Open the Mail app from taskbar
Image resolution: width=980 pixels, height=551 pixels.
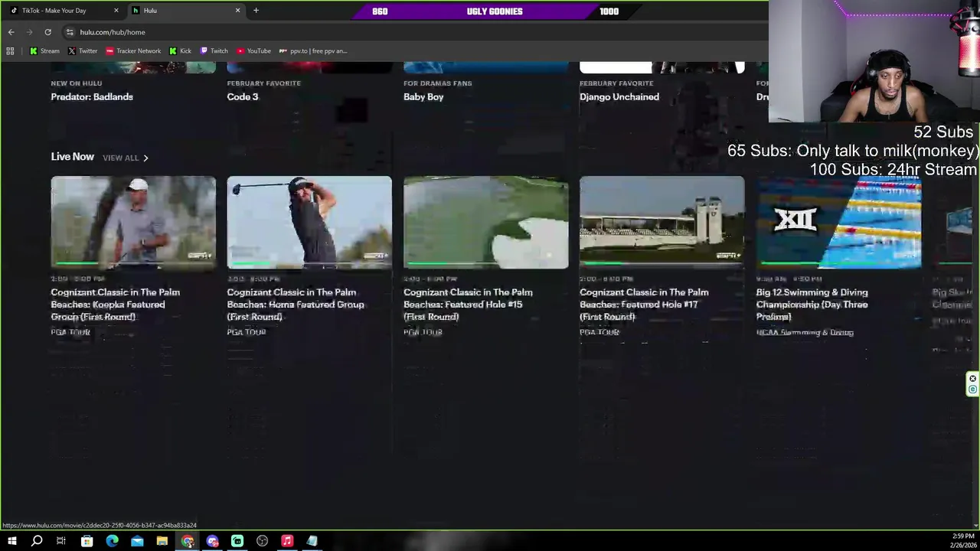[x=137, y=541]
